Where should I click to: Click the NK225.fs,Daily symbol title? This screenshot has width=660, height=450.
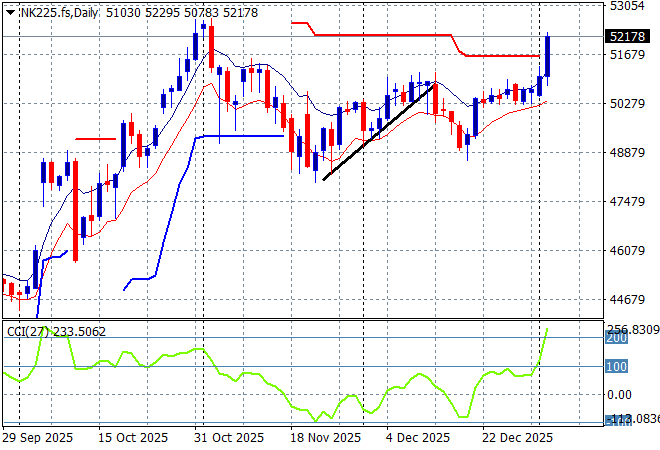point(59,13)
